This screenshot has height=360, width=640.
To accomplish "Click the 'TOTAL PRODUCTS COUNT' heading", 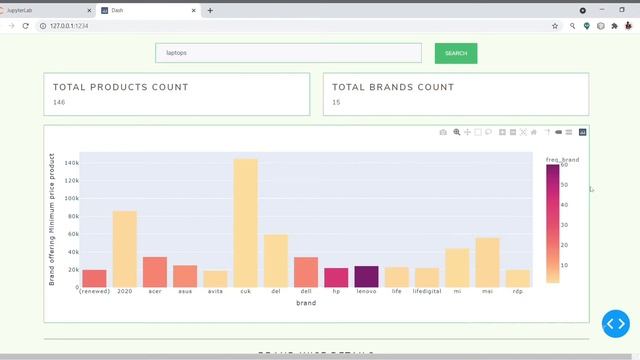I will (120, 87).
